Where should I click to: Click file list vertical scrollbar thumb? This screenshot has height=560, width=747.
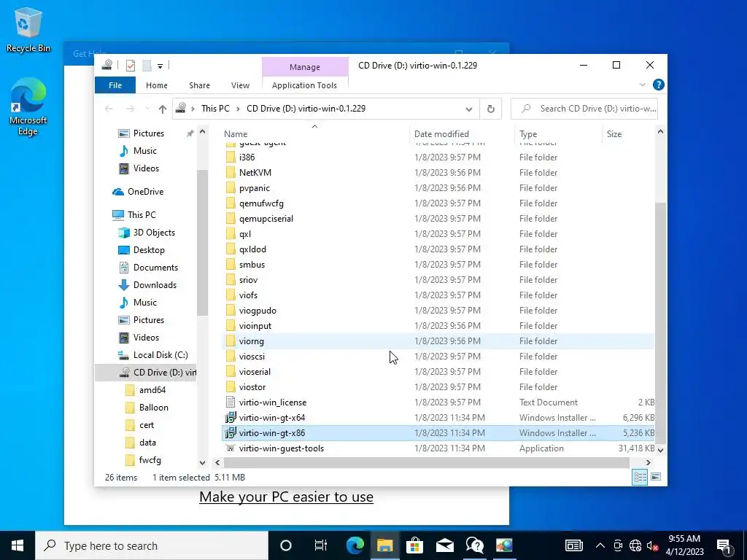[660, 323]
